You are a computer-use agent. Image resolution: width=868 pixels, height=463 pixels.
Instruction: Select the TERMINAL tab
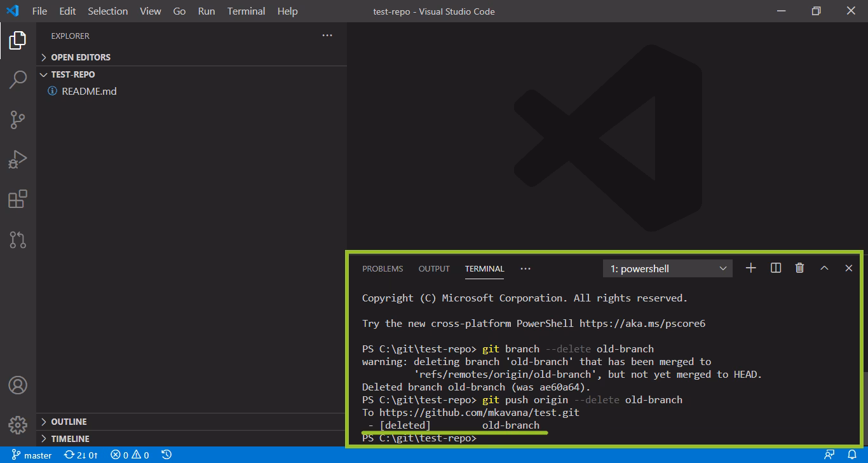(x=484, y=269)
